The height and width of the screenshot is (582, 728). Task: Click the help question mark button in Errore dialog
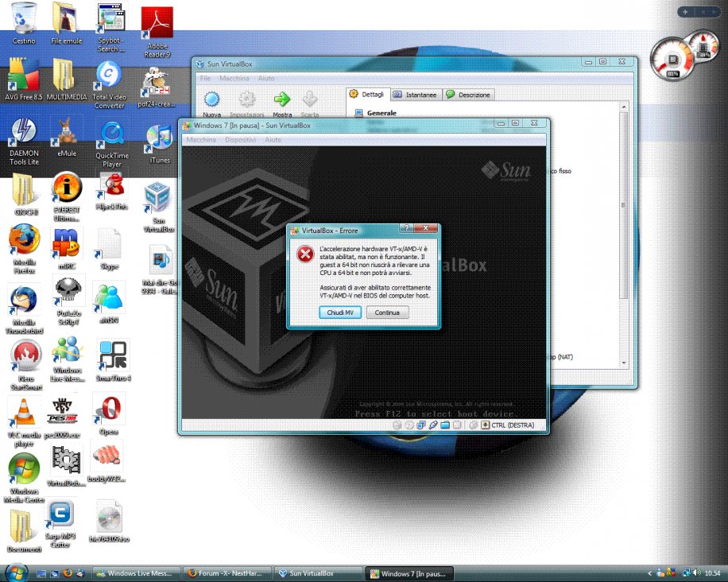tap(406, 228)
